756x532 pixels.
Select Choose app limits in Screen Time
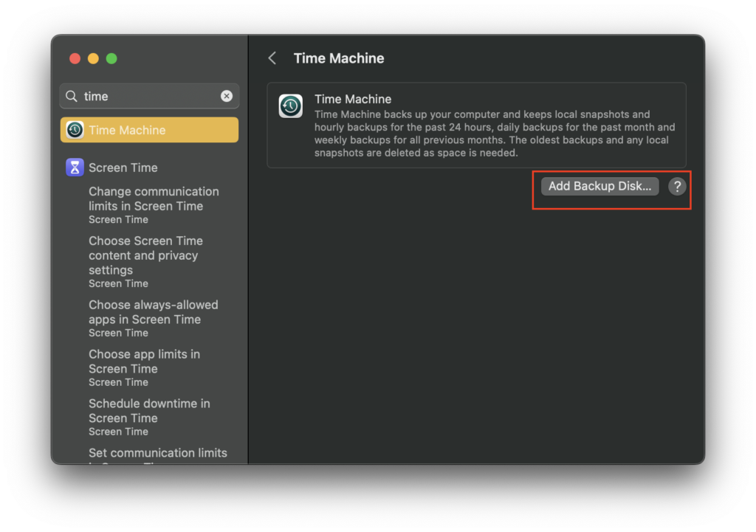144,362
